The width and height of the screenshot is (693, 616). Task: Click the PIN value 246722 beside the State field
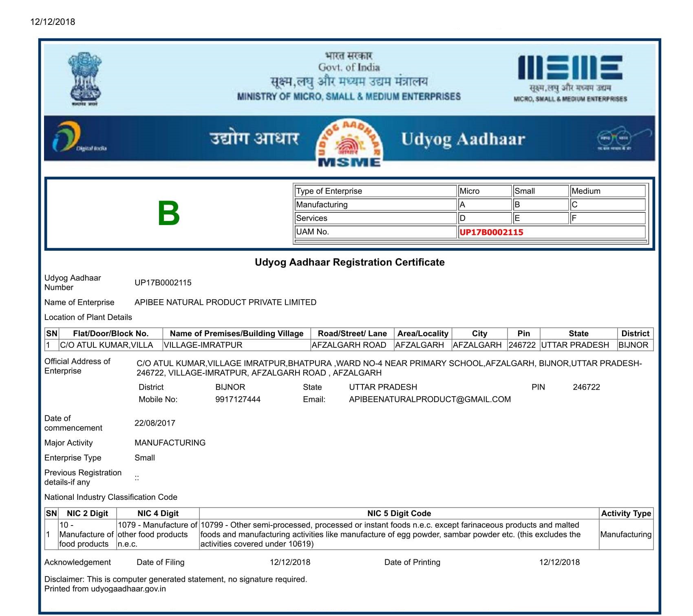pos(586,387)
